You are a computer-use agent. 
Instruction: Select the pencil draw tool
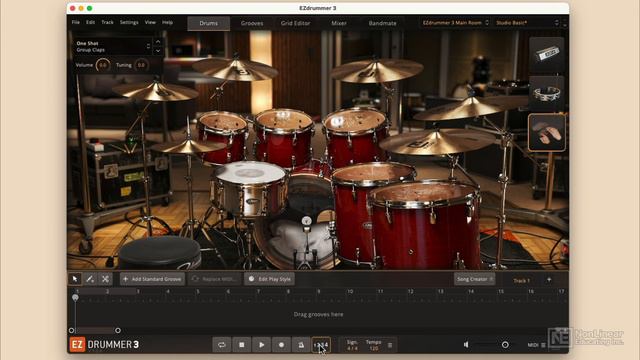(x=90, y=279)
